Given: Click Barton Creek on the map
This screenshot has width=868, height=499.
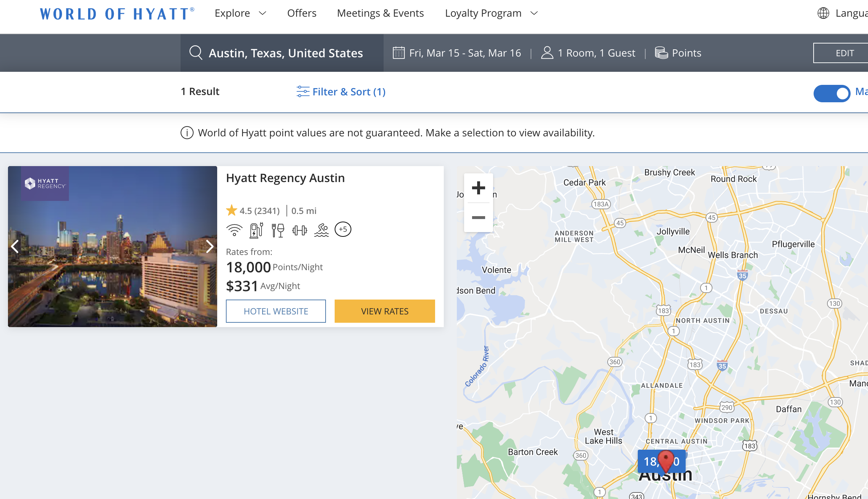Looking at the screenshot, I should (533, 452).
